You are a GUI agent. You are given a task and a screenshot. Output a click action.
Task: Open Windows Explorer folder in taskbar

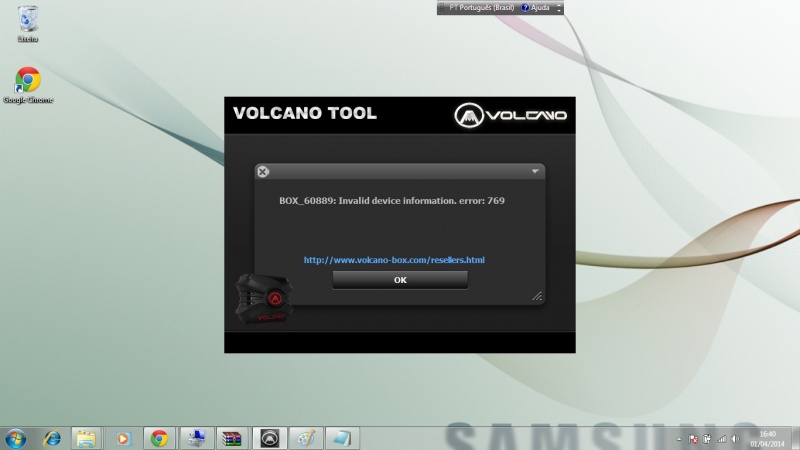(x=86, y=438)
